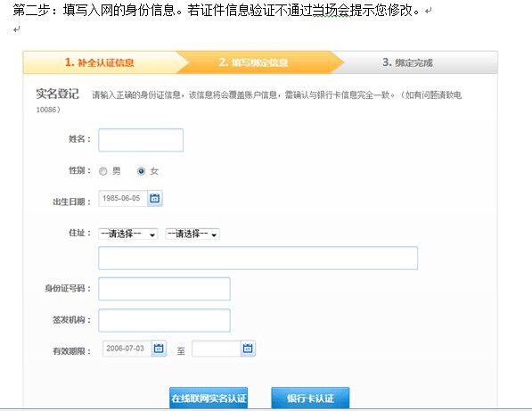Select step 3 绑定完成 tab
This screenshot has width=532, height=411.
[x=408, y=62]
